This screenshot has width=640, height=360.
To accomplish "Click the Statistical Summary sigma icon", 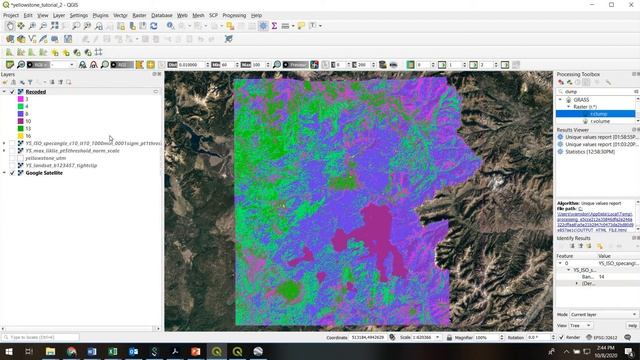I will click(x=274, y=26).
